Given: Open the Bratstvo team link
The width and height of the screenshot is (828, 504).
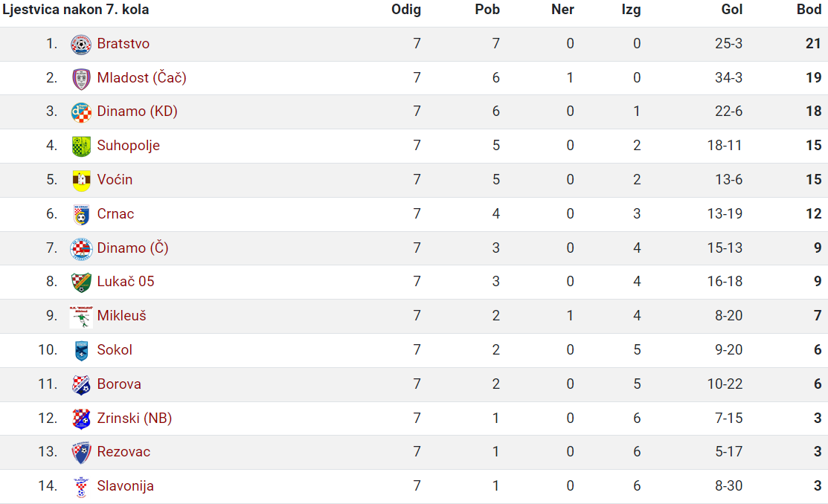Looking at the screenshot, I should [x=123, y=44].
